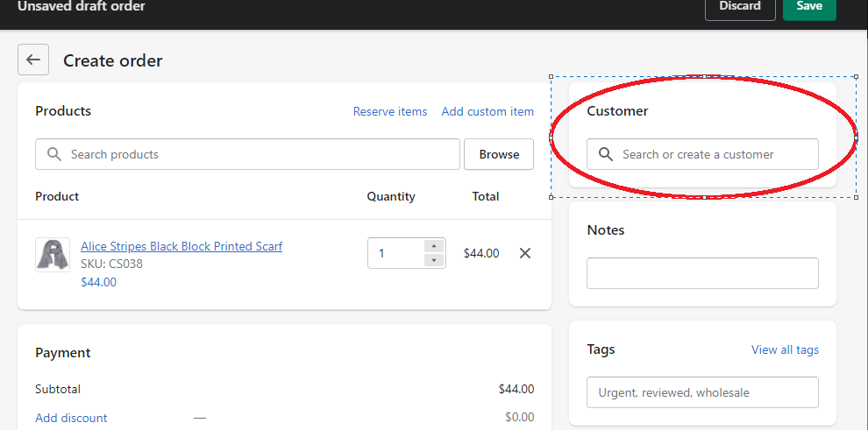The height and width of the screenshot is (430, 868).
Task: Click the back arrow next to Create order
Action: click(x=33, y=60)
